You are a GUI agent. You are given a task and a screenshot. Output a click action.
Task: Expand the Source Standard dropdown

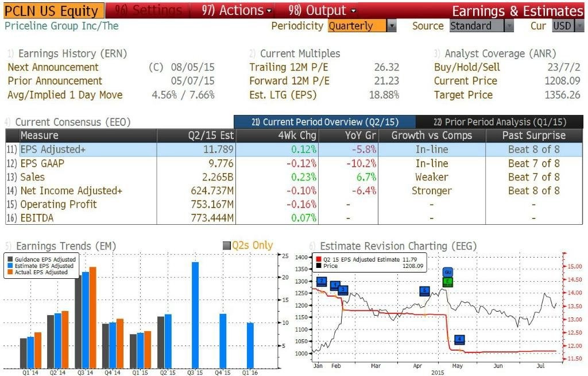point(509,26)
